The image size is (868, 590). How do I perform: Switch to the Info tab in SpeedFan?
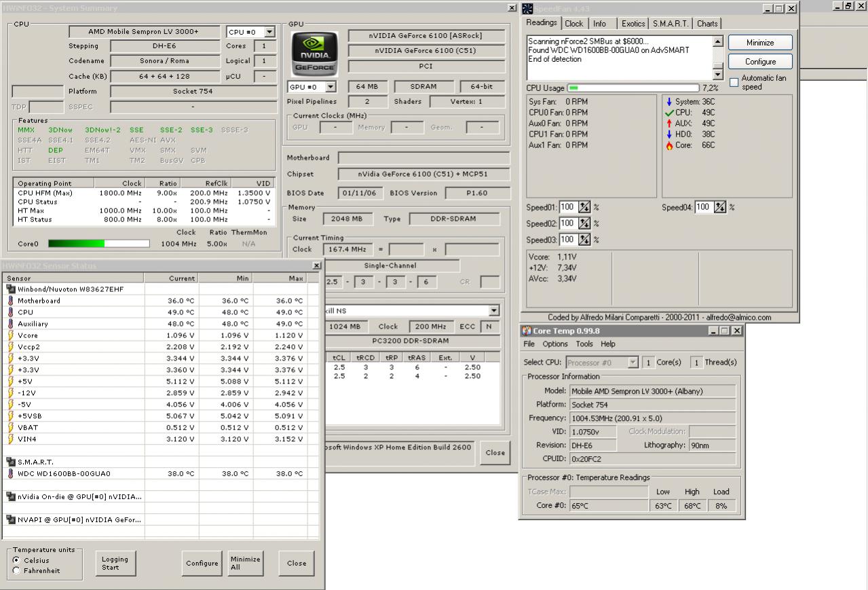point(600,24)
